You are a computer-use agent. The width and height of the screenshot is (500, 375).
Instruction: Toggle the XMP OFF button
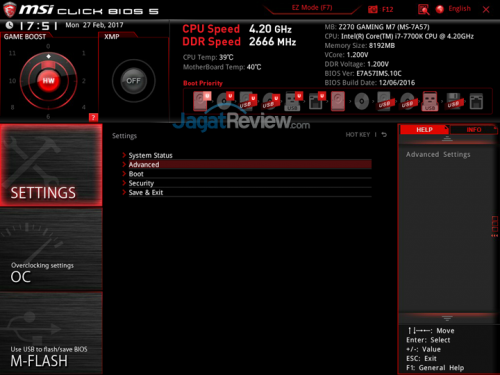(134, 81)
